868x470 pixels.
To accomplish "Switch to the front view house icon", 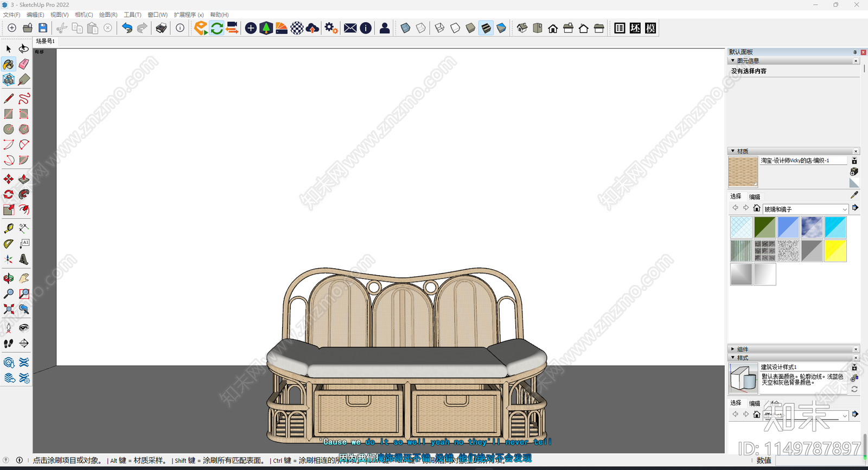I will [x=553, y=28].
